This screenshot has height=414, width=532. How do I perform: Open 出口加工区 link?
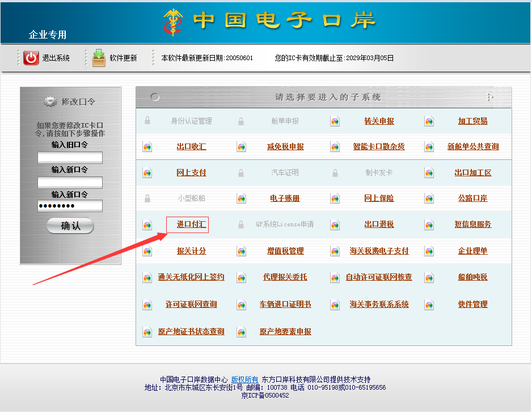click(x=473, y=173)
